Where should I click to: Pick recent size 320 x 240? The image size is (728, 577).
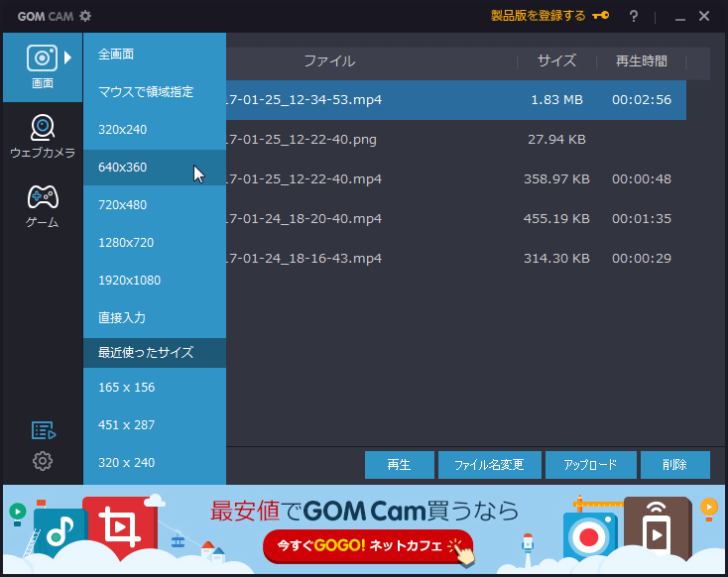155,462
